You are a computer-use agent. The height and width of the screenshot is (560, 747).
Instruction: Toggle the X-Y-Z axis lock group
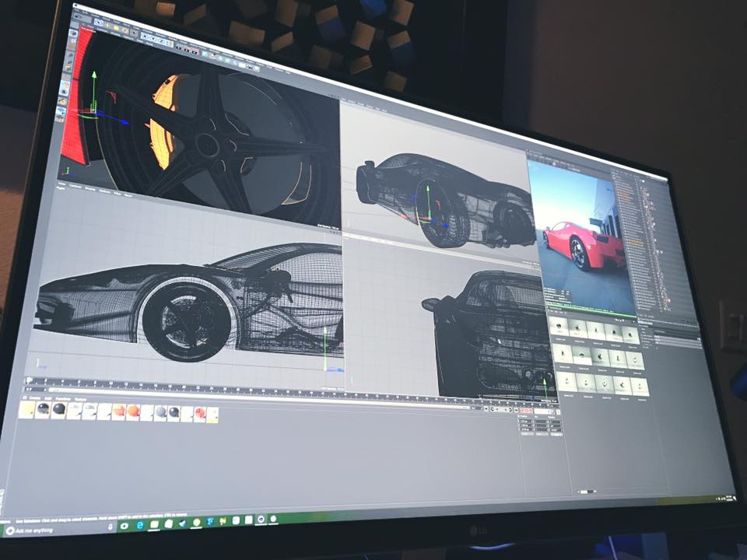[157, 40]
